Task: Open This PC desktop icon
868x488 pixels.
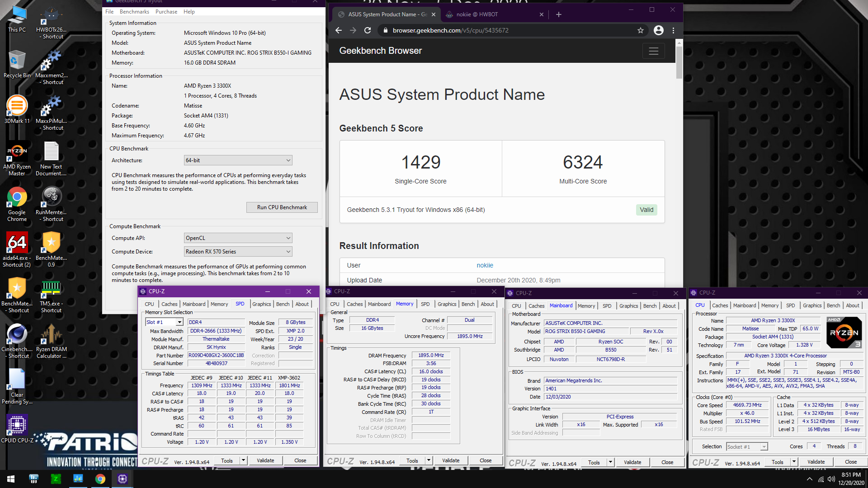Action: 17,19
